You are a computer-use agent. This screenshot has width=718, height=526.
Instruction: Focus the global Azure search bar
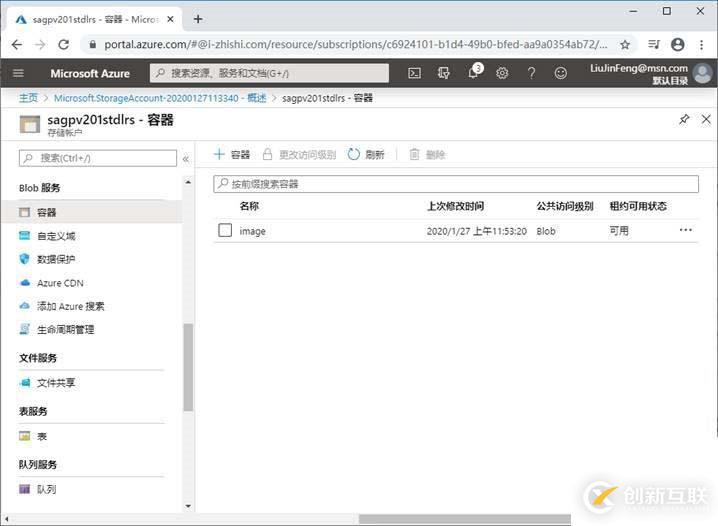point(269,73)
